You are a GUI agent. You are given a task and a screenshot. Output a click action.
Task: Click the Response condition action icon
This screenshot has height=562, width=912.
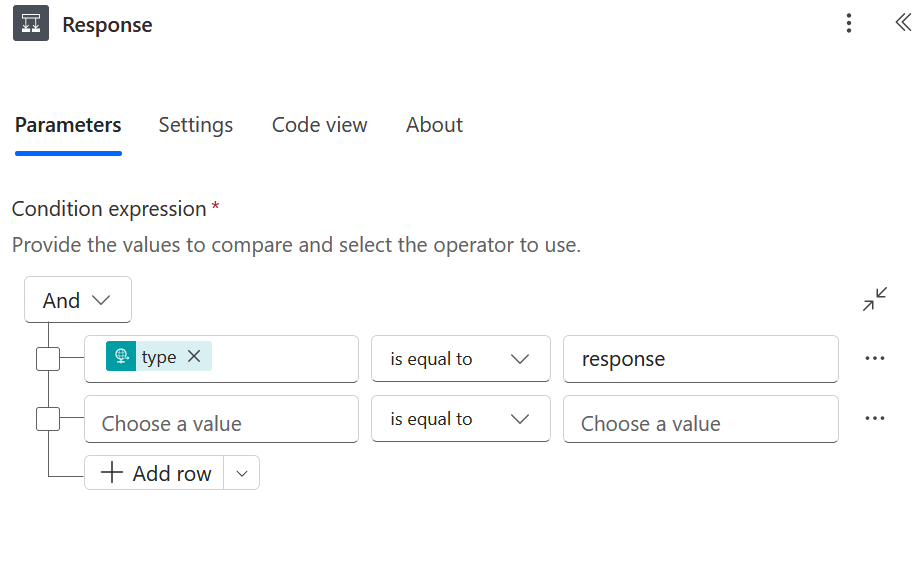[x=31, y=24]
